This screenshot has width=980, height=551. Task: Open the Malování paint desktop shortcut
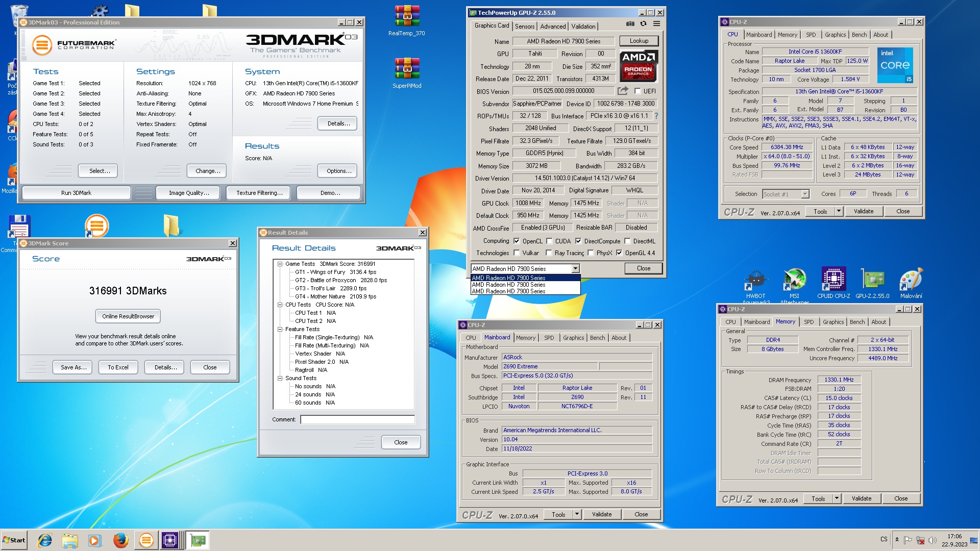coord(911,283)
